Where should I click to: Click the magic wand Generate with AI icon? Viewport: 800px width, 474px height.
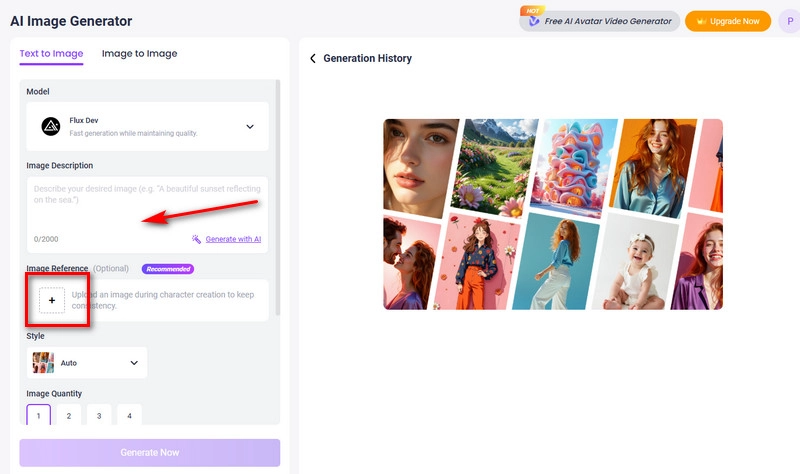197,239
